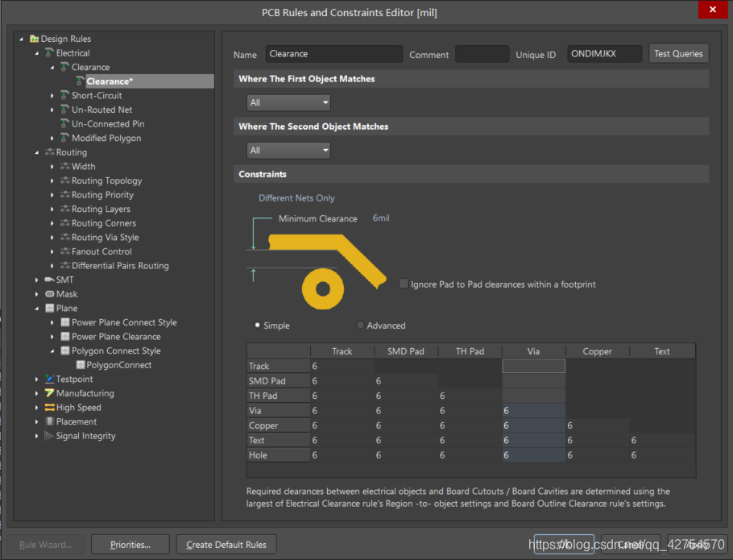
Task: Select the Copper-to-Copper clearance cell
Action: [598, 425]
